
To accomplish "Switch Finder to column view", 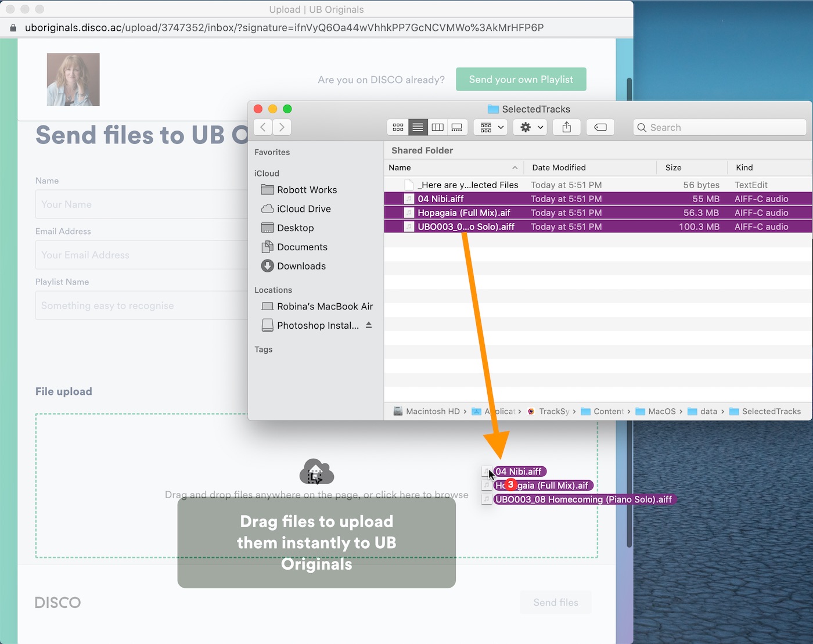I will 438,127.
